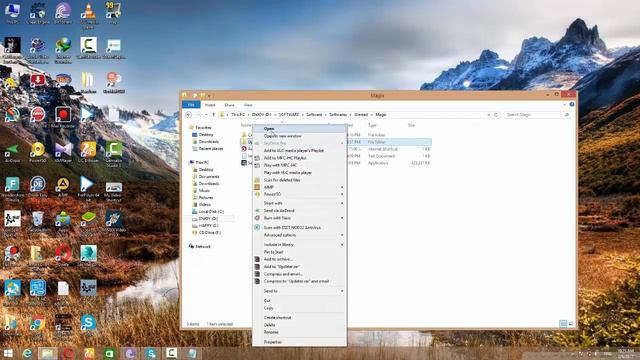Click the Up one level arrow
The width and height of the screenshot is (640, 360).
pyautogui.click(x=213, y=115)
